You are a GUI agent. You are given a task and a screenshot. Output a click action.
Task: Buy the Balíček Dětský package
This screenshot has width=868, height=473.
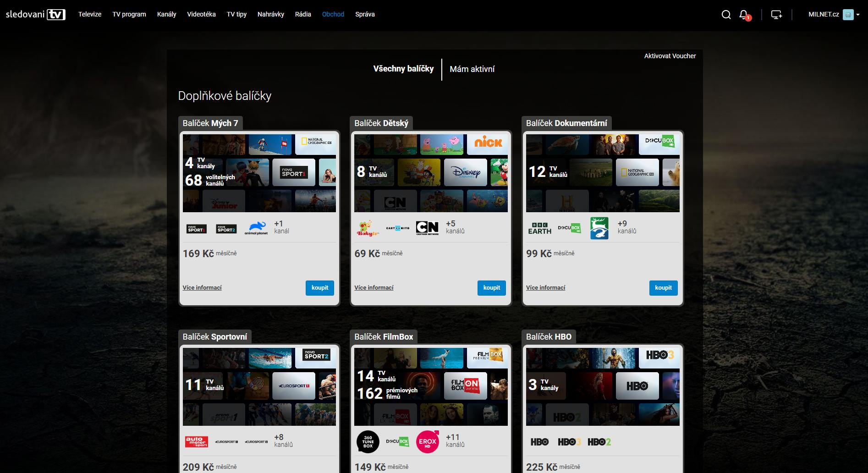[492, 288]
